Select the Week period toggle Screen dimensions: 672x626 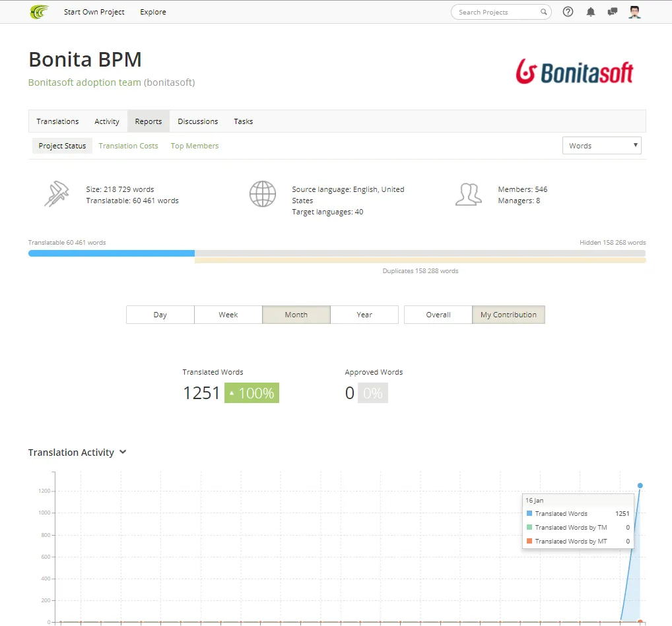pos(228,315)
